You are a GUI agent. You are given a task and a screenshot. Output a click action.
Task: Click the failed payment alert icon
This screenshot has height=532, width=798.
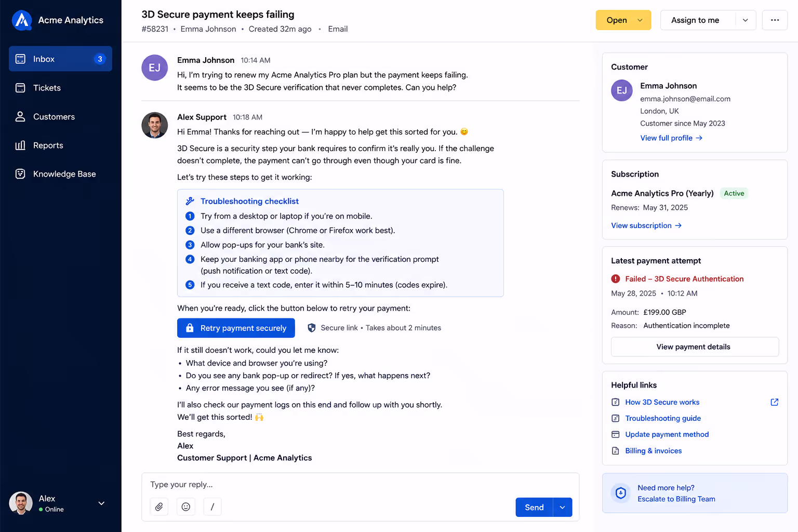[x=616, y=279]
